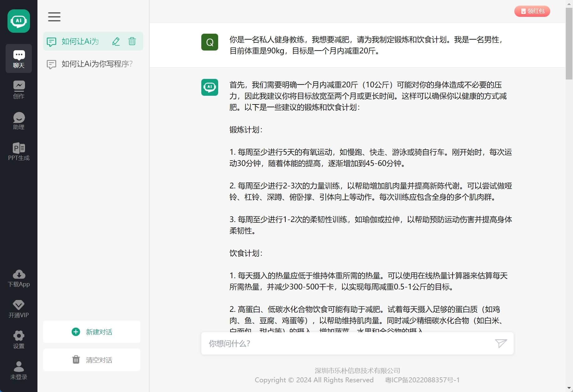Open the 助理 assistant section
The height and width of the screenshot is (392, 573).
(x=19, y=121)
